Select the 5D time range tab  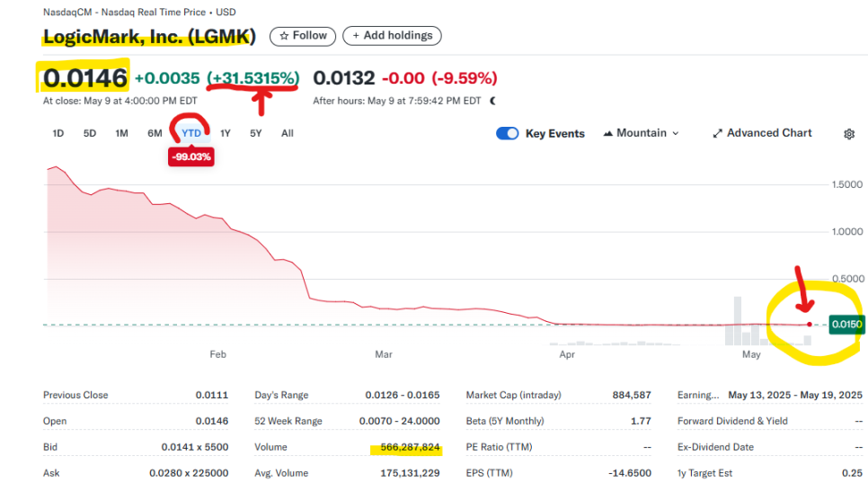pos(90,133)
